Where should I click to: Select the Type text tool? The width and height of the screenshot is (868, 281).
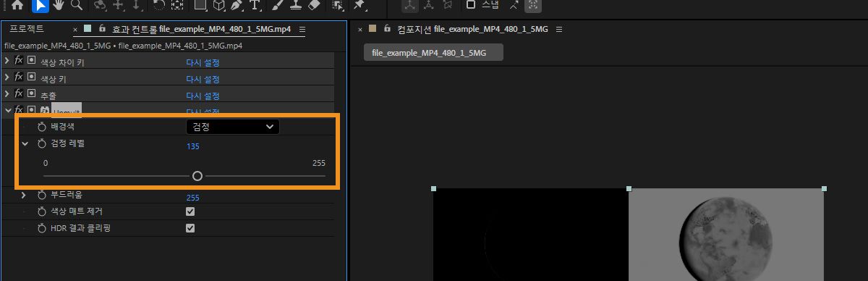255,5
